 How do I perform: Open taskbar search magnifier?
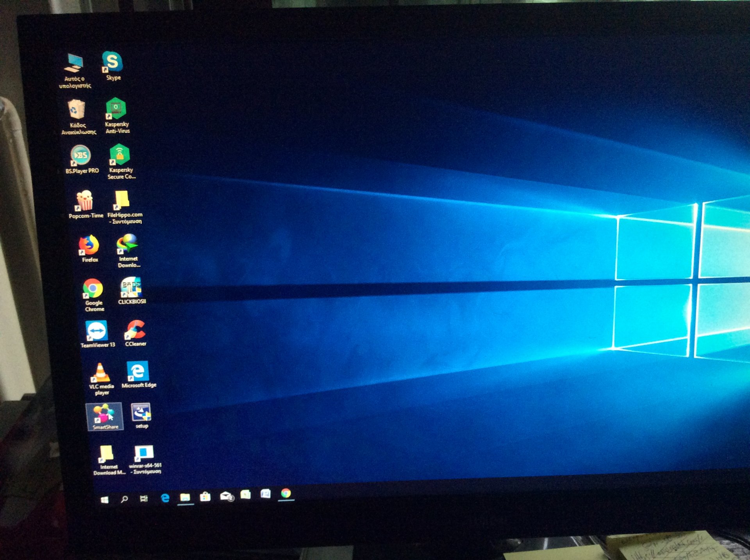[x=124, y=499]
